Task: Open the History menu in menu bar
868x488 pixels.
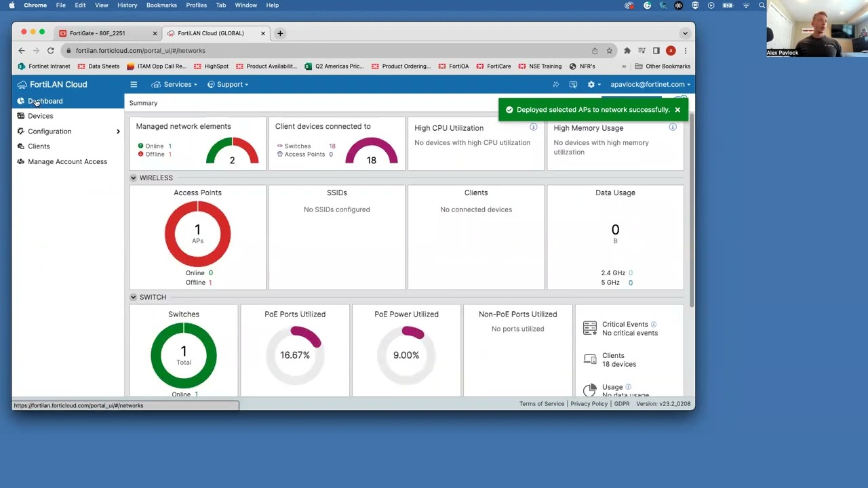Action: (x=127, y=5)
